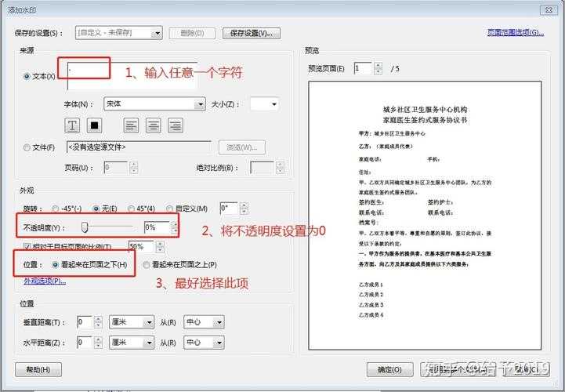Select the -45° rotation radio button

[x=56, y=209]
